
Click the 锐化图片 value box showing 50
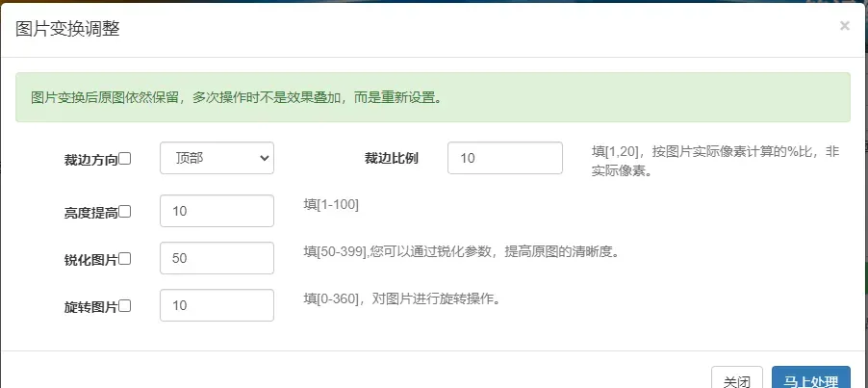point(217,258)
